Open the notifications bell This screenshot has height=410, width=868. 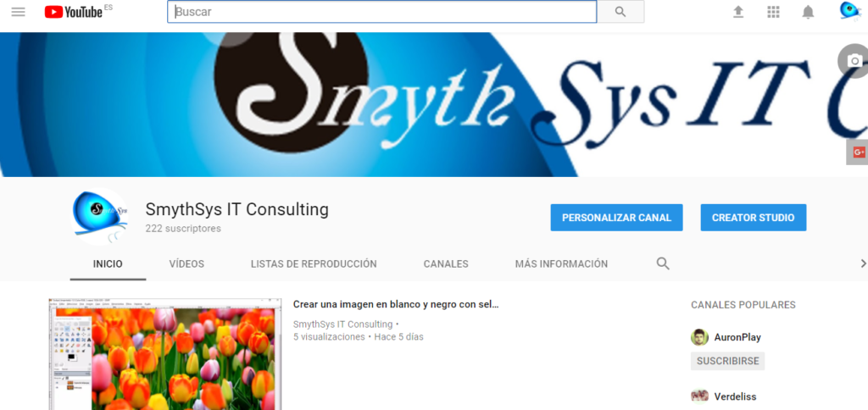click(808, 12)
